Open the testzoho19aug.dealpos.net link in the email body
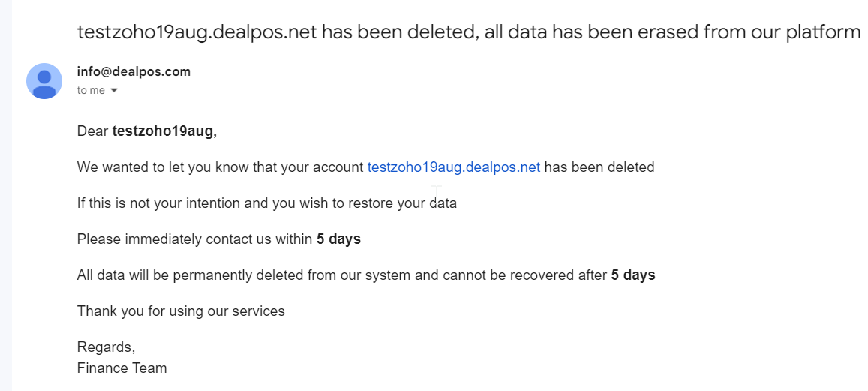 tap(453, 167)
